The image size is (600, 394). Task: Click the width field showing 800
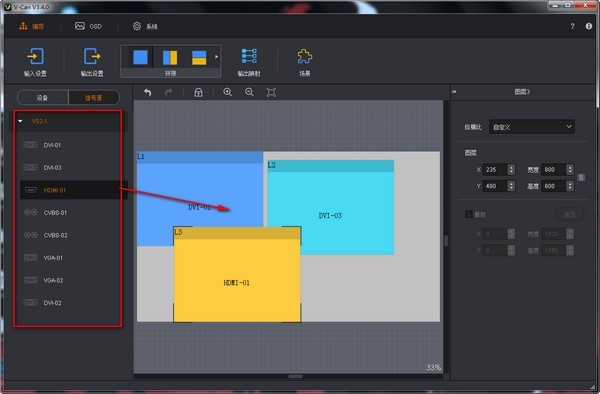pyautogui.click(x=554, y=169)
